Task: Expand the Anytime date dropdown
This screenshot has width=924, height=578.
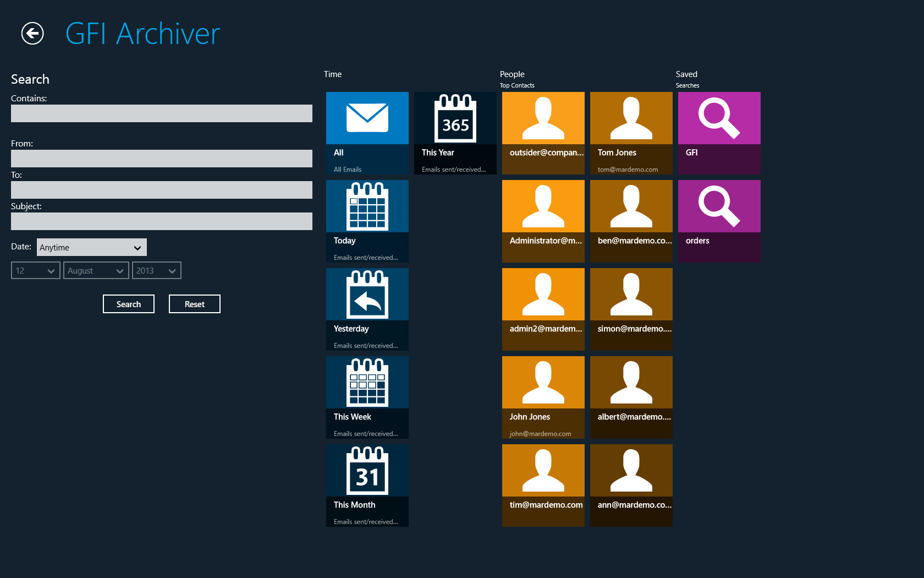Action: tap(92, 247)
